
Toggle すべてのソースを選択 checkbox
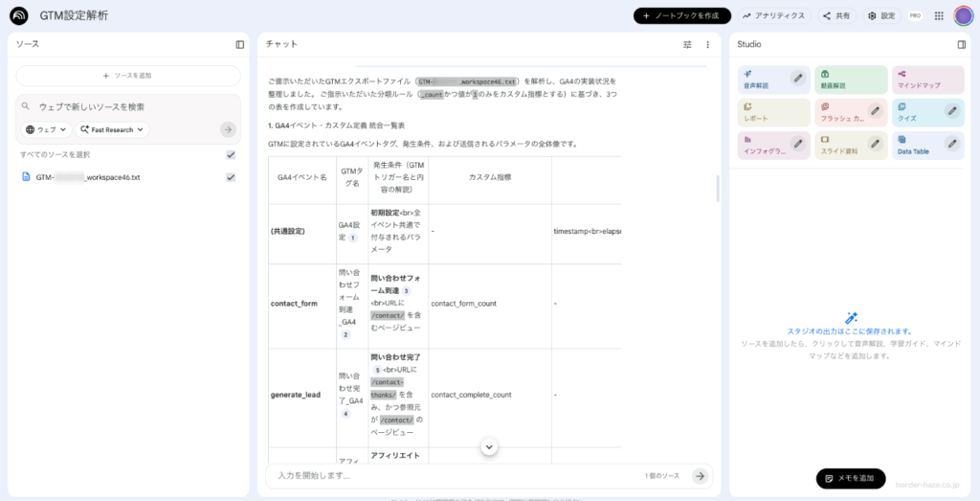tap(231, 154)
